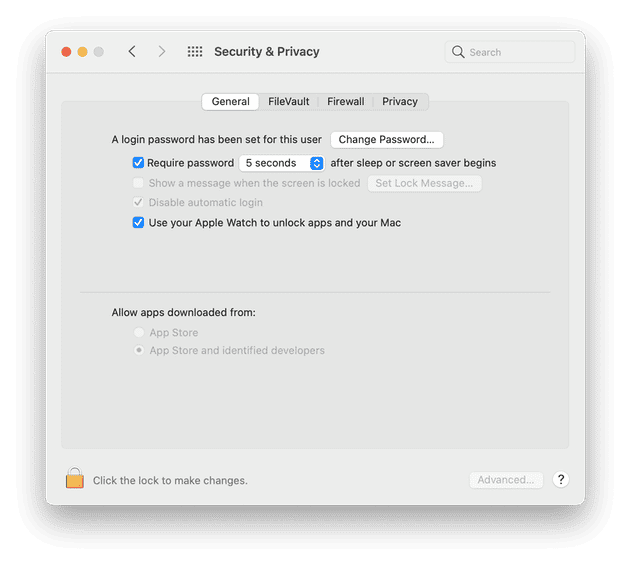
Task: Switch to the Firewall tab
Action: point(346,102)
